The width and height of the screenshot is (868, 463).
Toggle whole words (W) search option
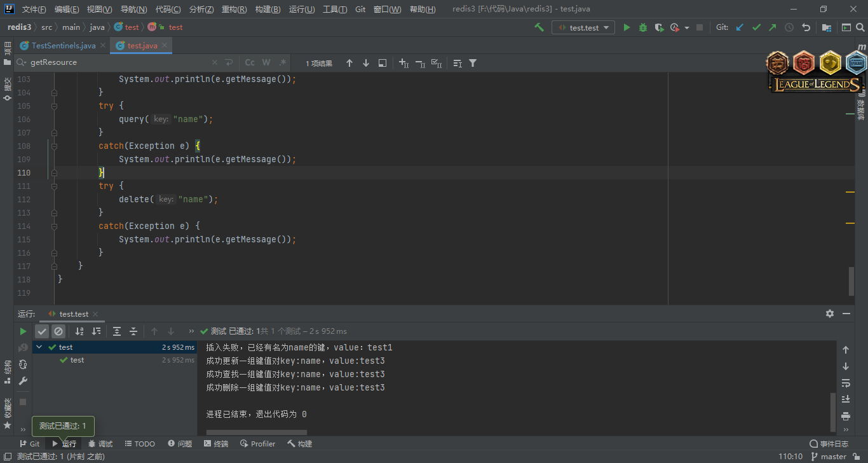pos(266,62)
